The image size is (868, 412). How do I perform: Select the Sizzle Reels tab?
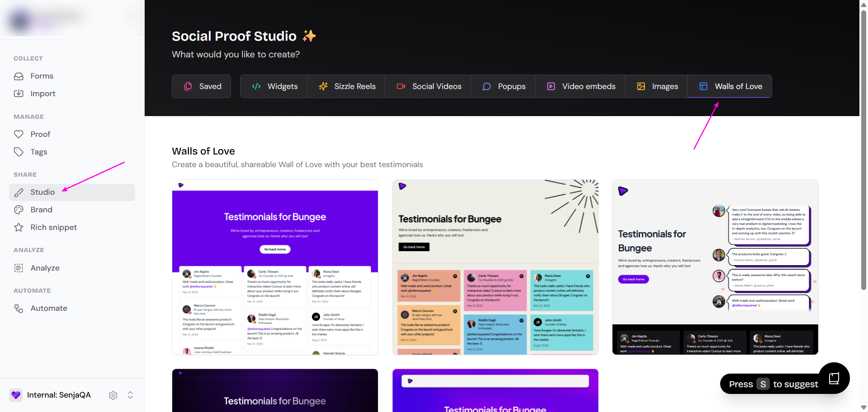347,86
